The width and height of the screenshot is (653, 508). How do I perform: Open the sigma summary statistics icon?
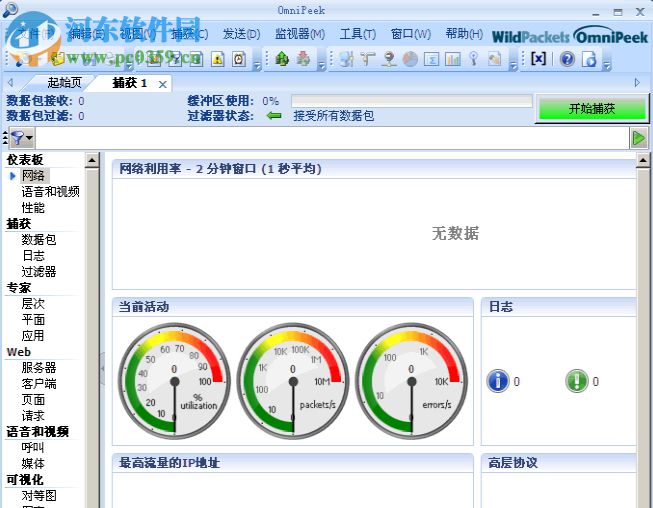(431, 59)
